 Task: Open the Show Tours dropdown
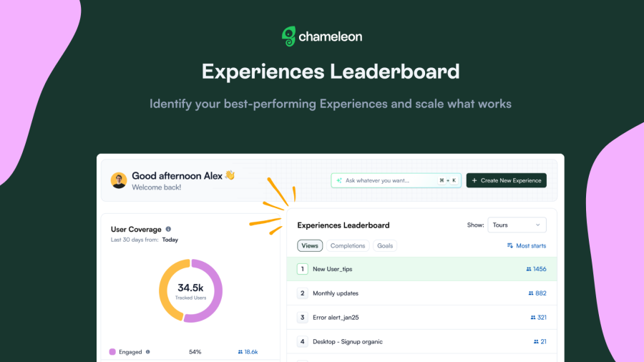pyautogui.click(x=517, y=225)
